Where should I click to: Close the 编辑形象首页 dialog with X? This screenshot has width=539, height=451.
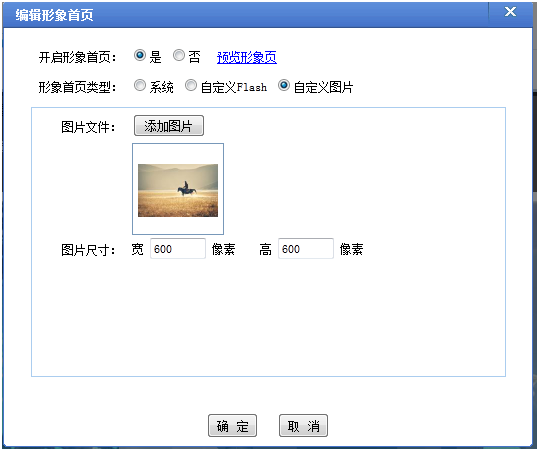[510, 12]
